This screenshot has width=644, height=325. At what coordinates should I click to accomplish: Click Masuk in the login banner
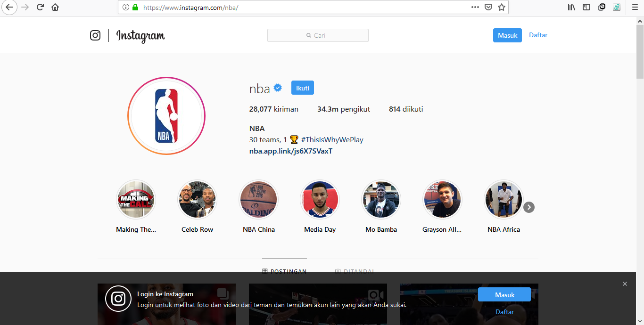tap(504, 295)
